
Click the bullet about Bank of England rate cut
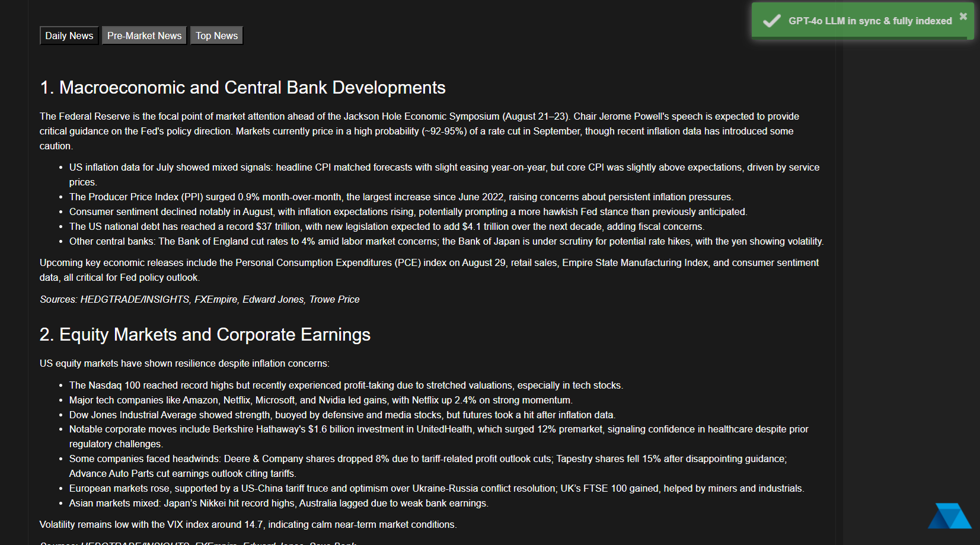point(446,241)
